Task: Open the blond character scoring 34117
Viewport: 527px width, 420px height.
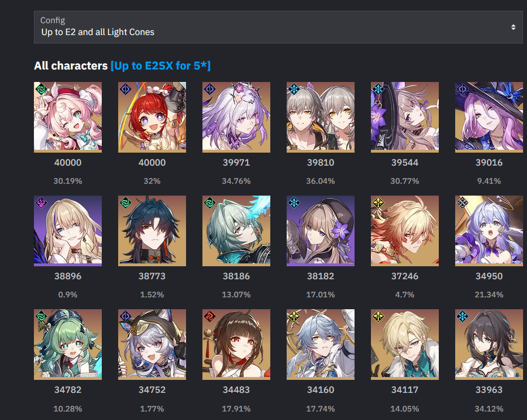Action: pyautogui.click(x=405, y=344)
